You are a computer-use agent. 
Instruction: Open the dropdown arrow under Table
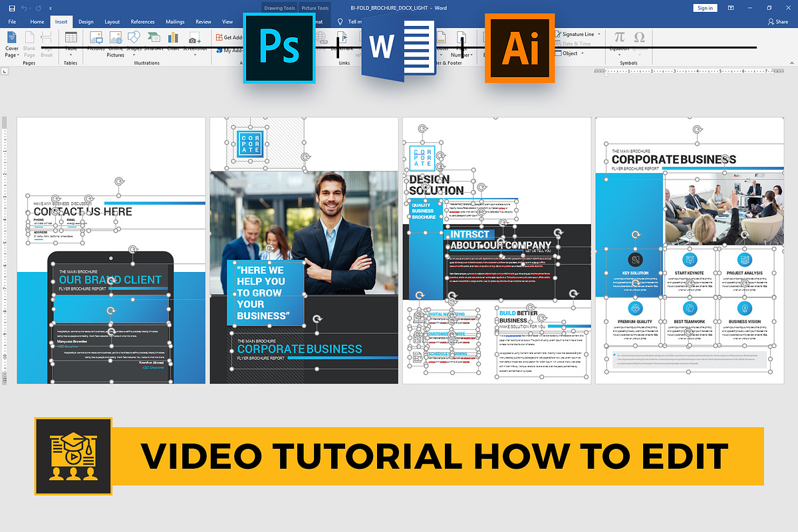click(70, 55)
